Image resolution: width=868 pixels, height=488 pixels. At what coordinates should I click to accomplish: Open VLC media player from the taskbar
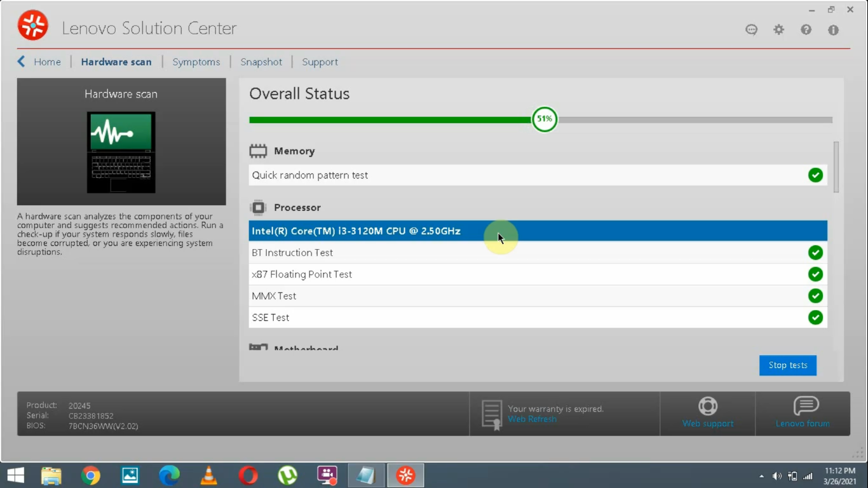pos(208,475)
